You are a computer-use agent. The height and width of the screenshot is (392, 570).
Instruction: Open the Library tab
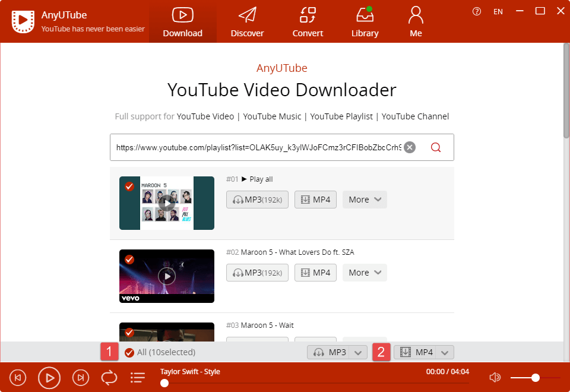[365, 21]
